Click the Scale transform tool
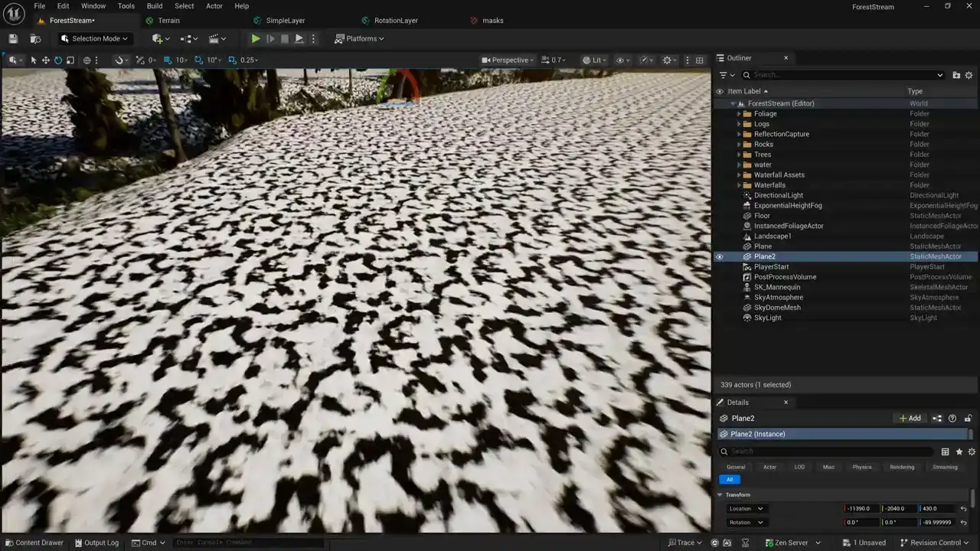This screenshot has width=980, height=551. tap(70, 60)
